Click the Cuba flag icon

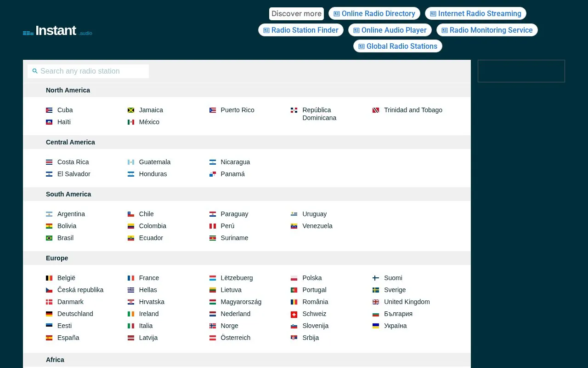click(x=49, y=110)
